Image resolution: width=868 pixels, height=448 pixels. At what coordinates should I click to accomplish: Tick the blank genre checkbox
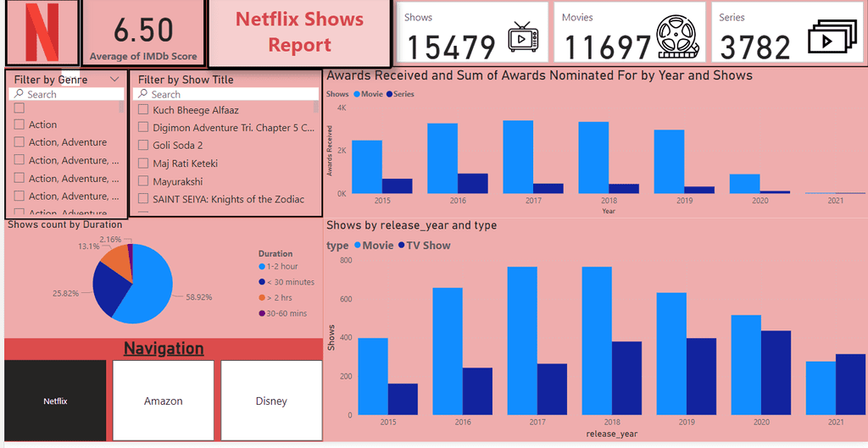pos(19,108)
